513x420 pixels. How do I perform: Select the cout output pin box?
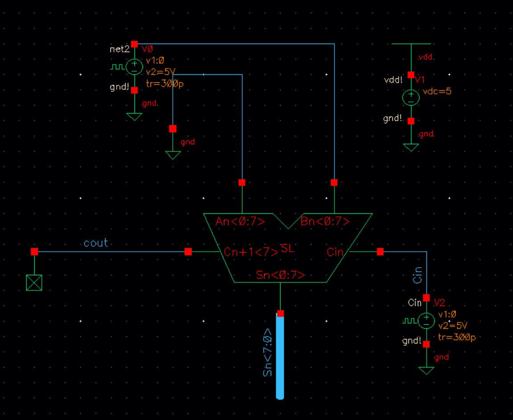click(x=34, y=283)
